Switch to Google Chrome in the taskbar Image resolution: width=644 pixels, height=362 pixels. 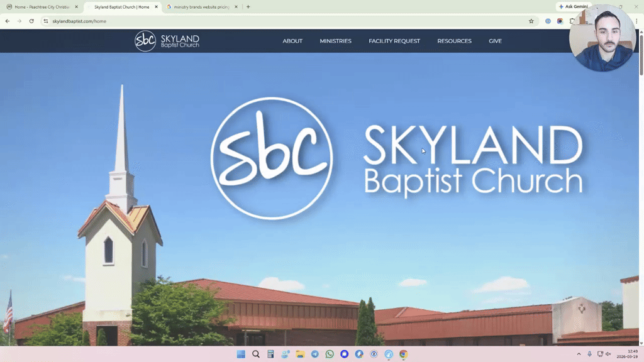[x=404, y=354]
